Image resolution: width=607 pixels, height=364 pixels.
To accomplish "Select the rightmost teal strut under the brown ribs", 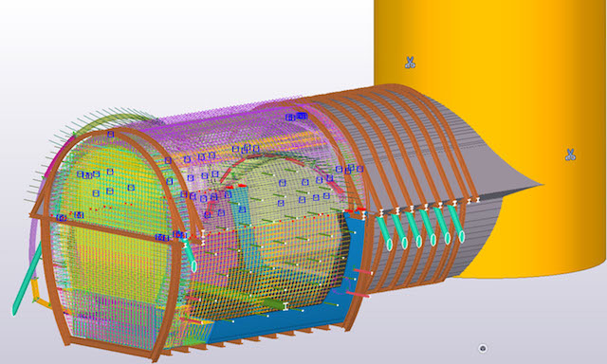I will (455, 223).
